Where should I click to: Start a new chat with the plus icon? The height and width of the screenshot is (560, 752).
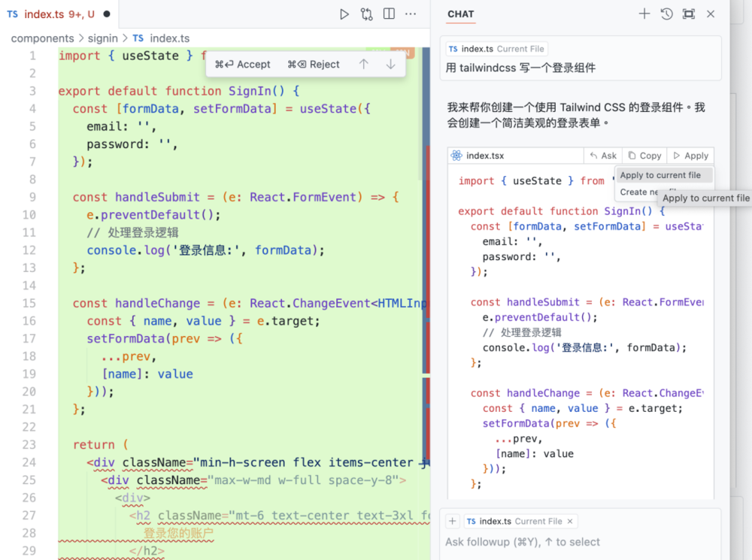pos(644,14)
